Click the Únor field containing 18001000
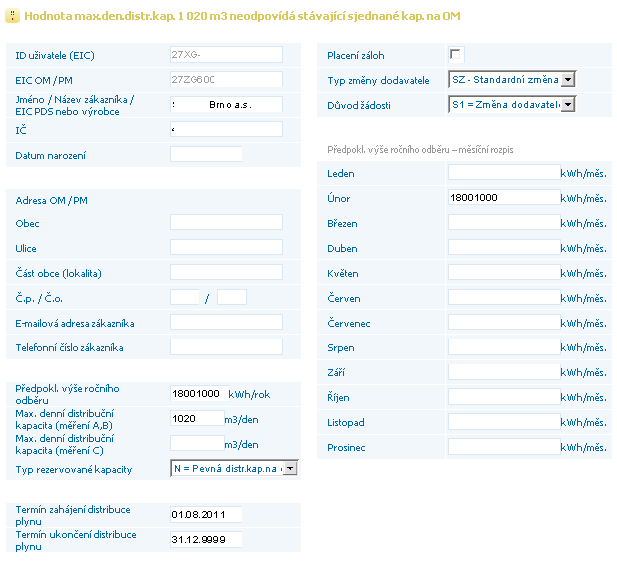617x561 pixels. point(504,197)
